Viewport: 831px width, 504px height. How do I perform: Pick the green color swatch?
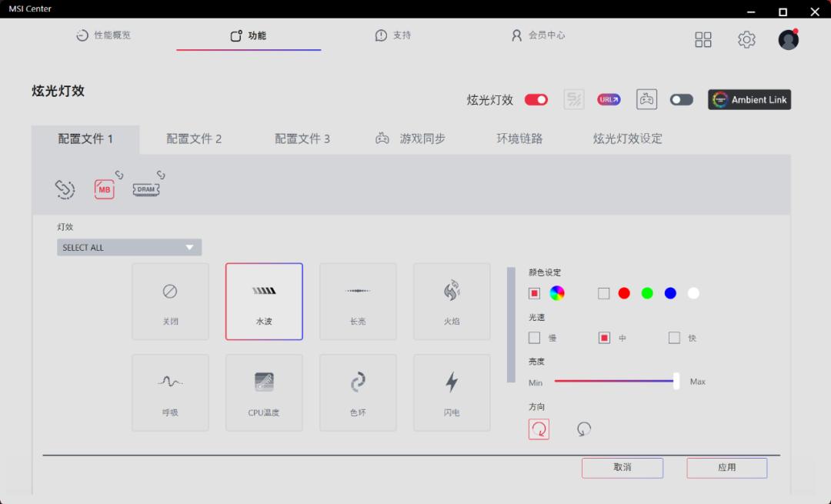(646, 293)
